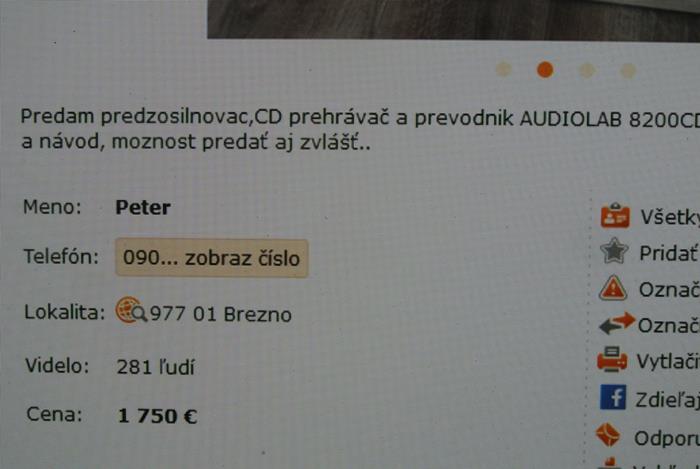Click the Vytlači print link
The width and height of the screenshot is (700, 469).
668,361
